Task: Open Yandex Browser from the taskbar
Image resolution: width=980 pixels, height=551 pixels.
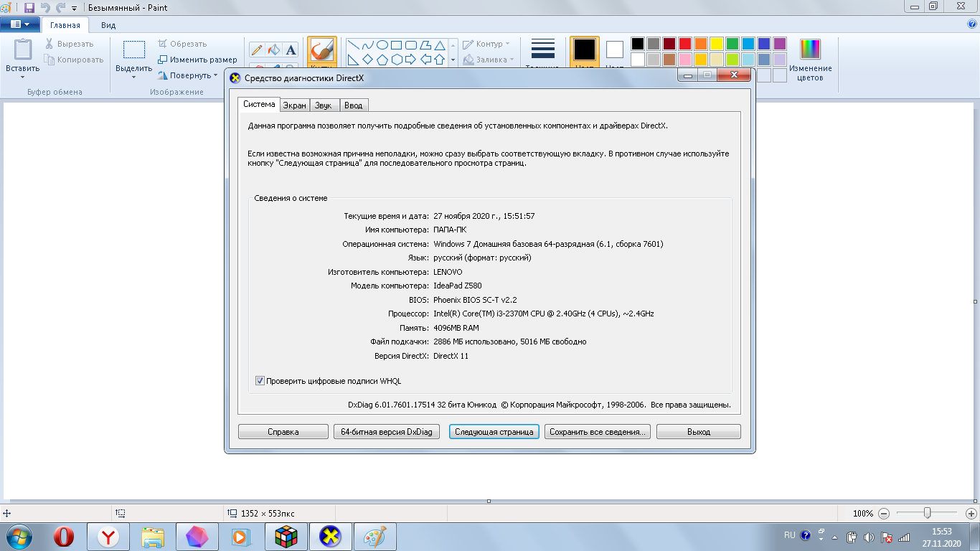Action: click(108, 537)
